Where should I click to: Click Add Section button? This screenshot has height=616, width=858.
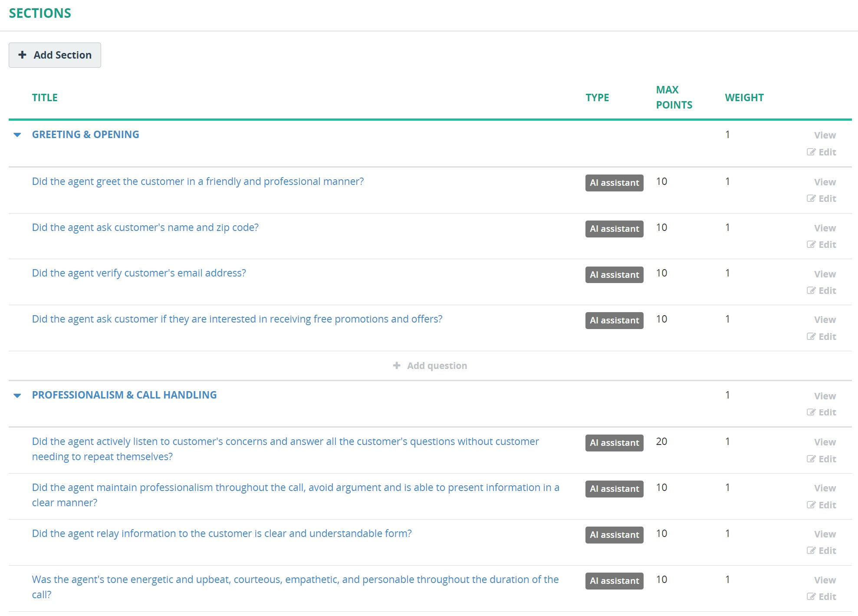pos(55,55)
